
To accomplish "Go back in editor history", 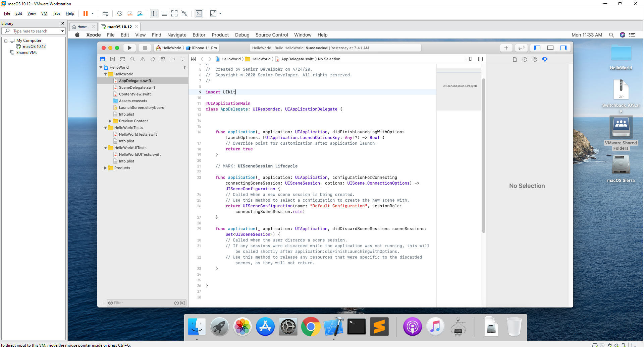I will click(202, 59).
